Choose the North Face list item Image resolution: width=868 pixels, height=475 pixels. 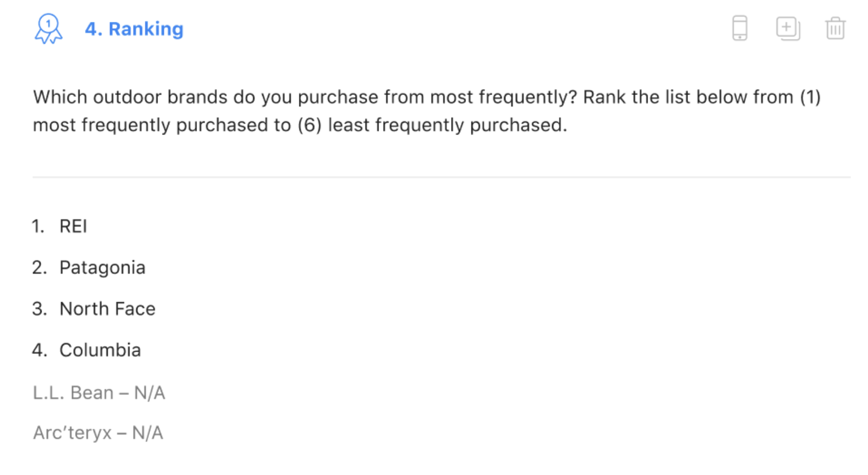pyautogui.click(x=107, y=309)
